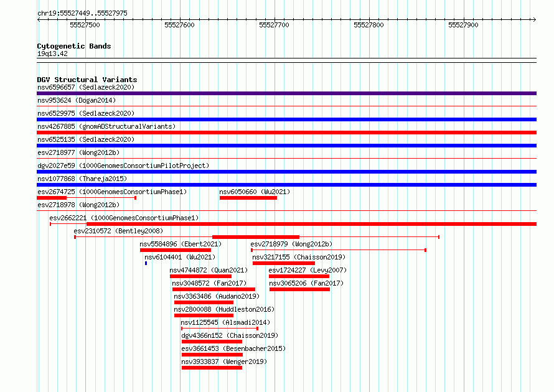Viewport: 554px width, 392px height.
Task: Open the esv2718977 (Wong2012b) label
Action: point(78,152)
